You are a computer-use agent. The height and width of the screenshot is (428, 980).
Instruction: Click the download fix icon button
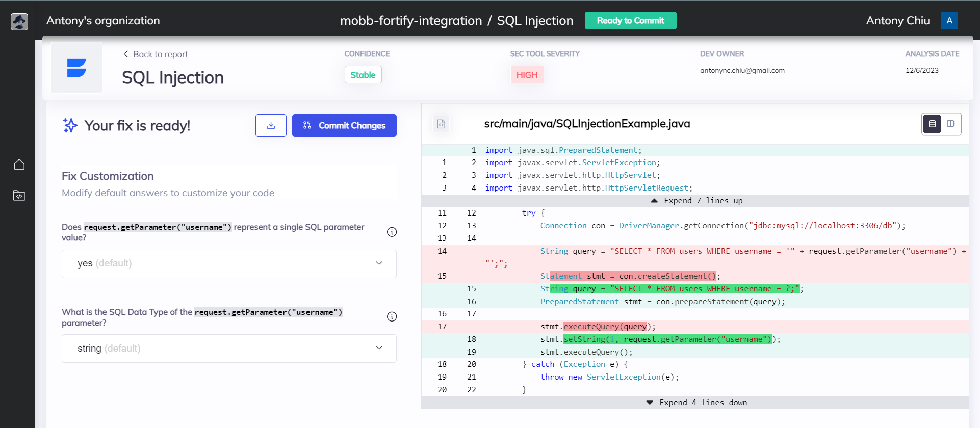point(271,125)
